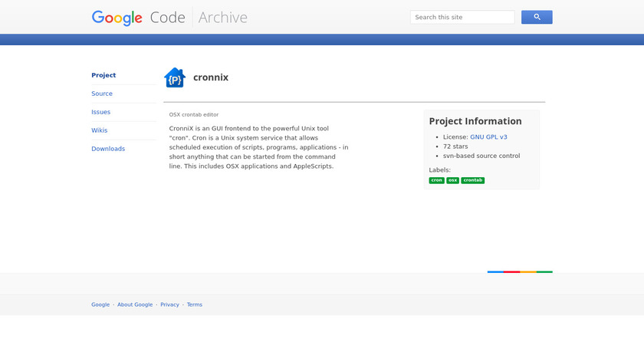
Task: Open the About Google footer link
Action: tap(135, 304)
